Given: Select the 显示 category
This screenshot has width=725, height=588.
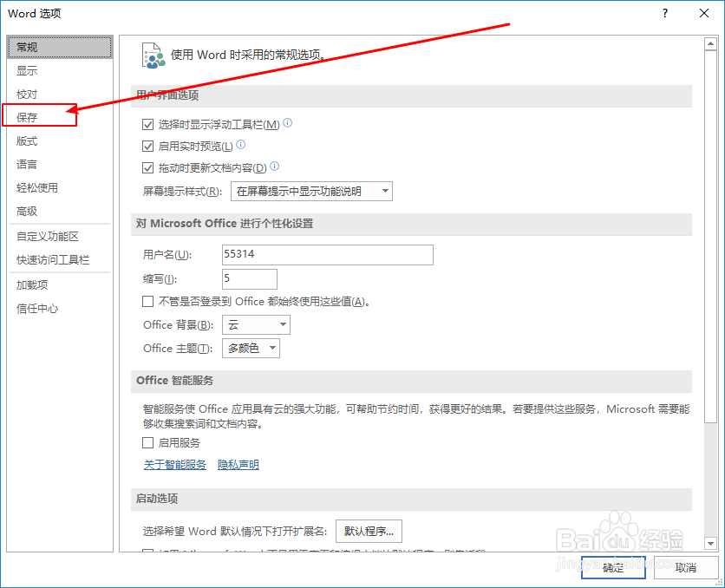Looking at the screenshot, I should pos(60,71).
